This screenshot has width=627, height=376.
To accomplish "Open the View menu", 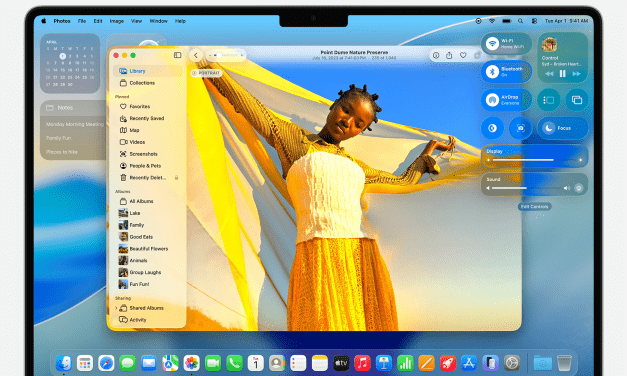I will pos(136,21).
